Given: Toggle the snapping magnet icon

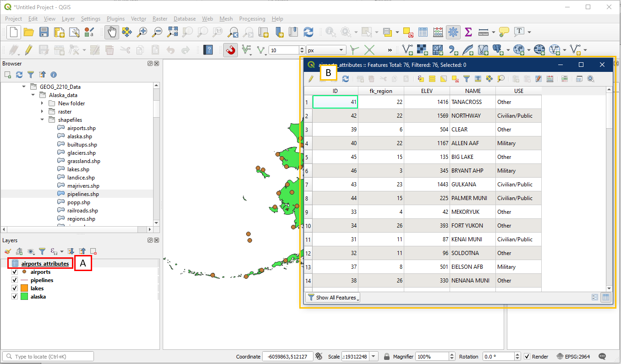Looking at the screenshot, I should (231, 50).
